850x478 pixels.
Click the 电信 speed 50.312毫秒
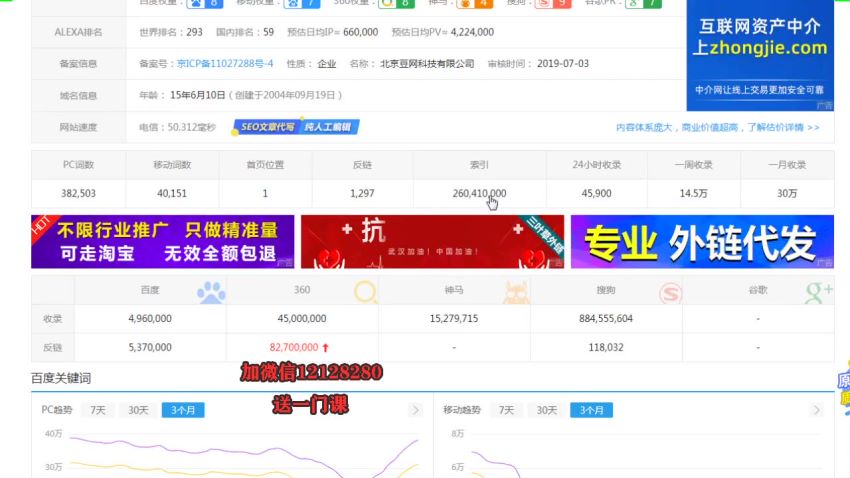(191, 127)
